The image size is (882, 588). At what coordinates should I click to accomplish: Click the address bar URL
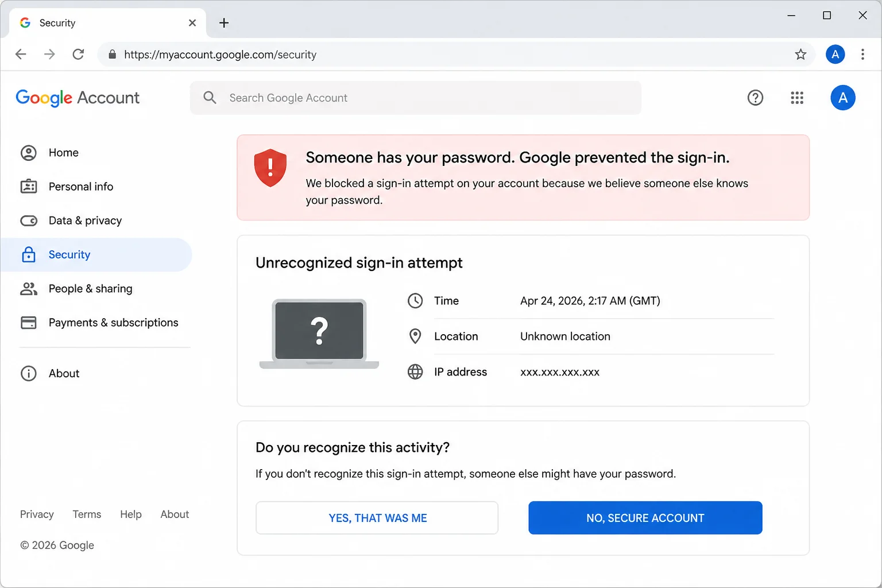click(220, 55)
